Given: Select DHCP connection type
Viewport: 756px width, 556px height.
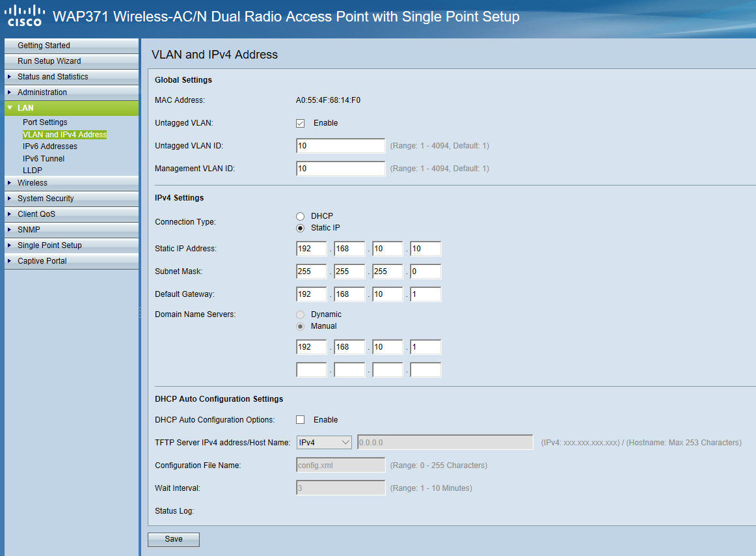Looking at the screenshot, I should click(x=301, y=216).
